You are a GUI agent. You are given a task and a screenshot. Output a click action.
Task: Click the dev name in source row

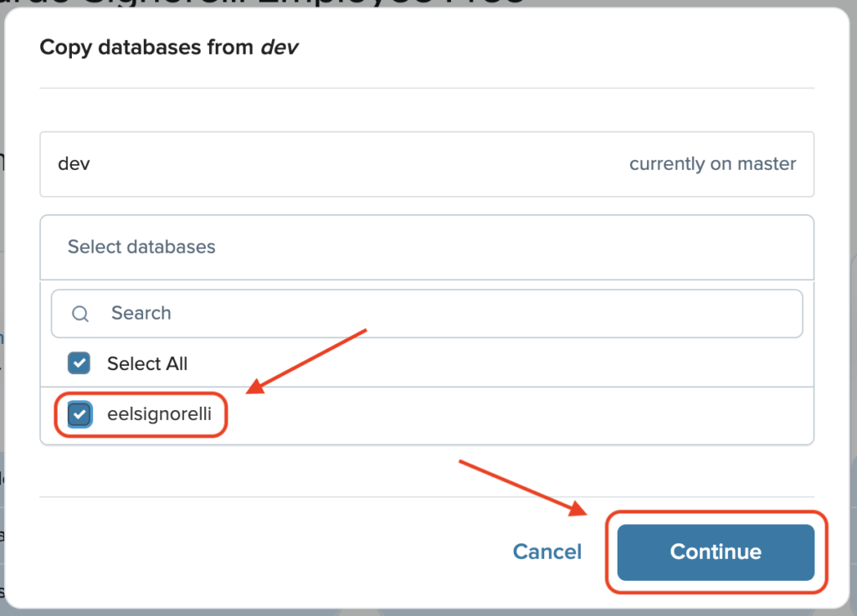coord(74,164)
